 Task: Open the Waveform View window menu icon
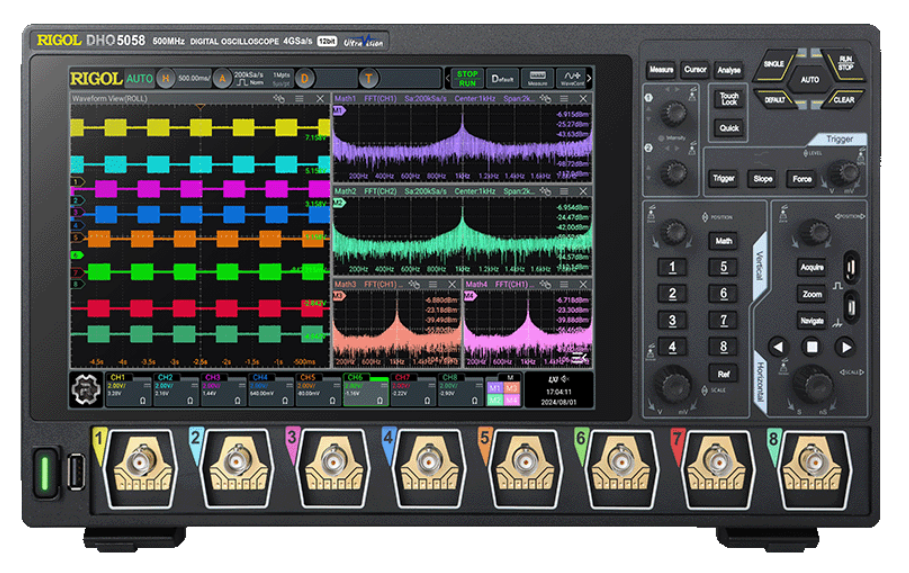click(299, 99)
